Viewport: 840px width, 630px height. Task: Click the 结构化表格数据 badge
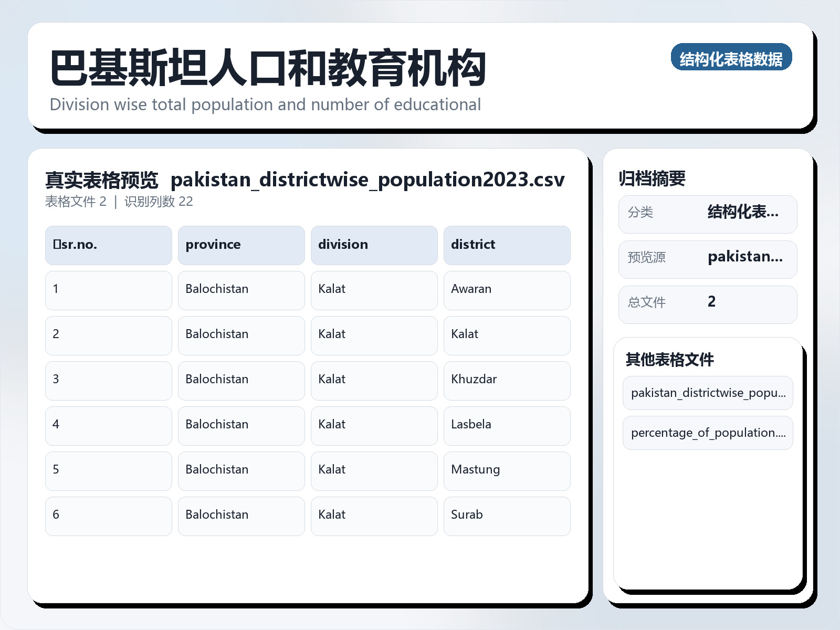tap(732, 59)
